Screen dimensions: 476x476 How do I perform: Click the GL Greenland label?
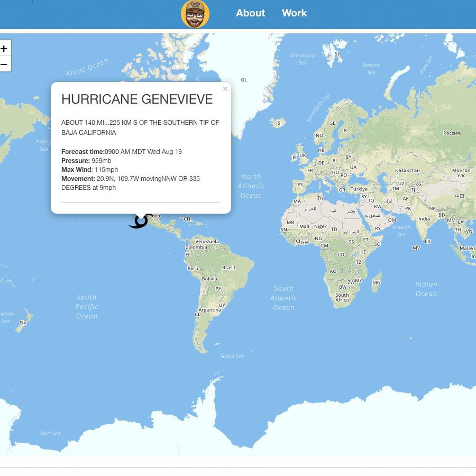click(244, 80)
